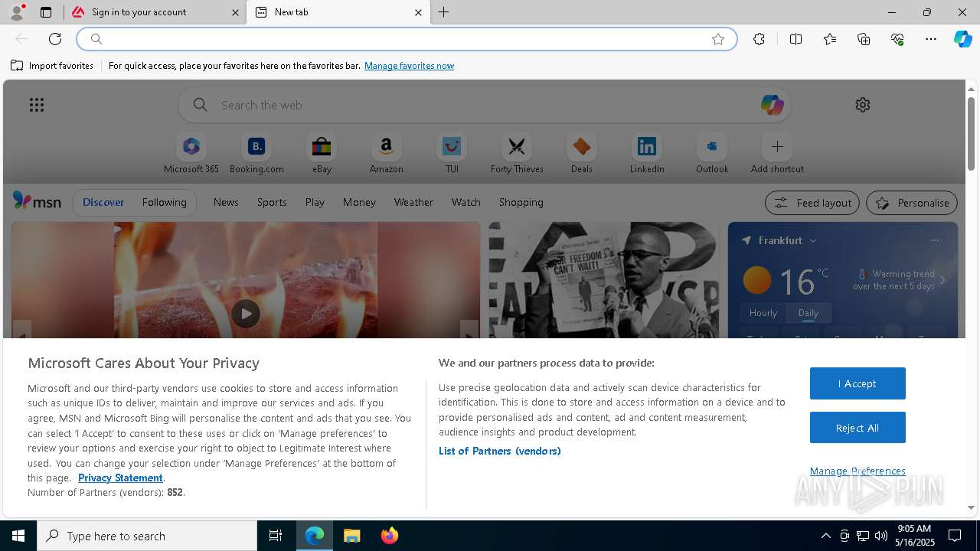Open the Extensions puzzle icon
This screenshot has width=980, height=551.
759,39
